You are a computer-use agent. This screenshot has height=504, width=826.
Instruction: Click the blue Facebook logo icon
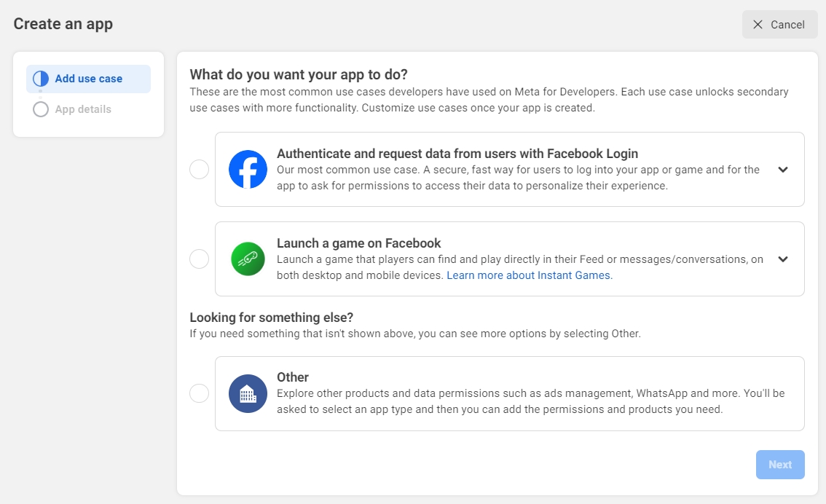(248, 170)
